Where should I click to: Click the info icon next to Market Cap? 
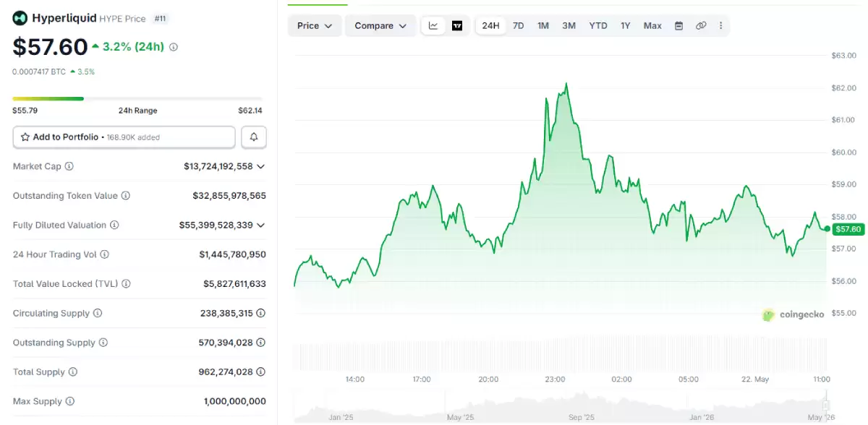(69, 166)
